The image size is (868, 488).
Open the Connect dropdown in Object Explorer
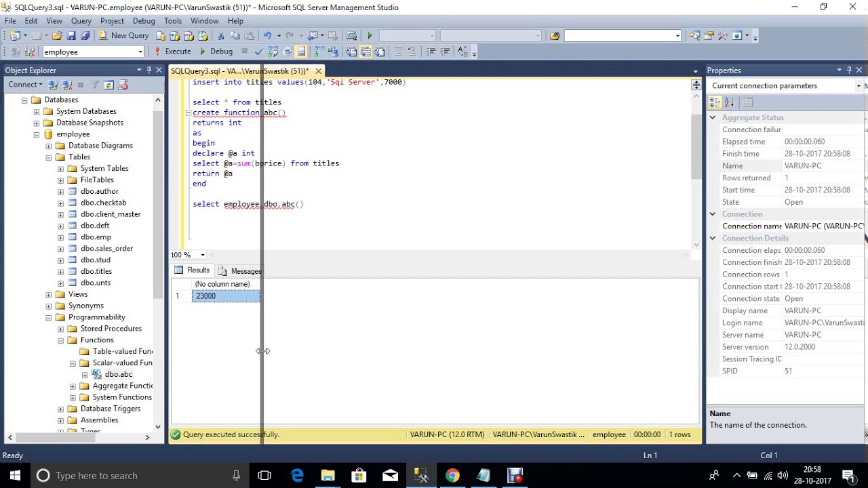pyautogui.click(x=25, y=85)
